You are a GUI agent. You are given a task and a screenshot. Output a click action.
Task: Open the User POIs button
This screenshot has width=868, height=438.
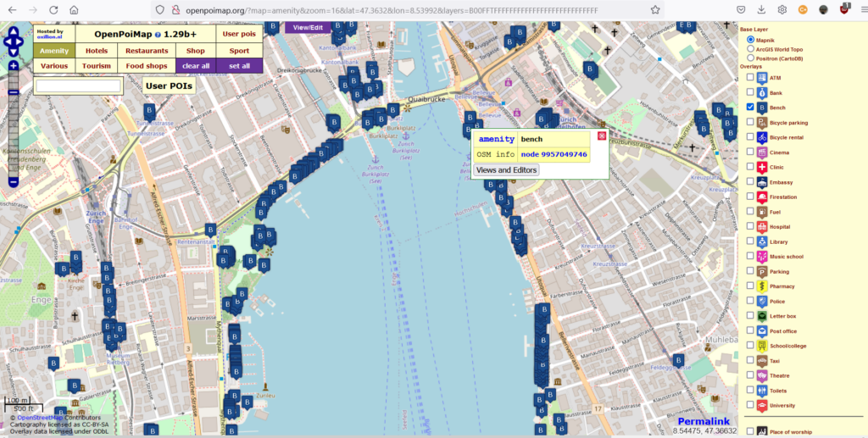[169, 86]
